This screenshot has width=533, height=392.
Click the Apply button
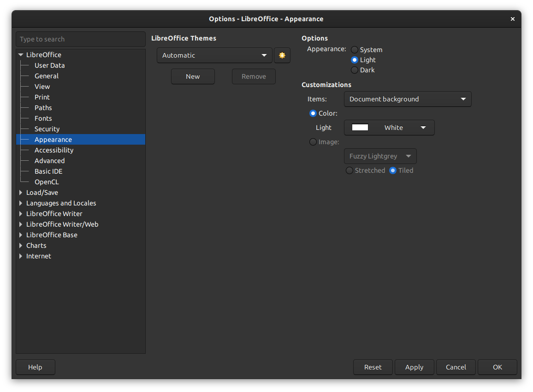click(x=415, y=367)
